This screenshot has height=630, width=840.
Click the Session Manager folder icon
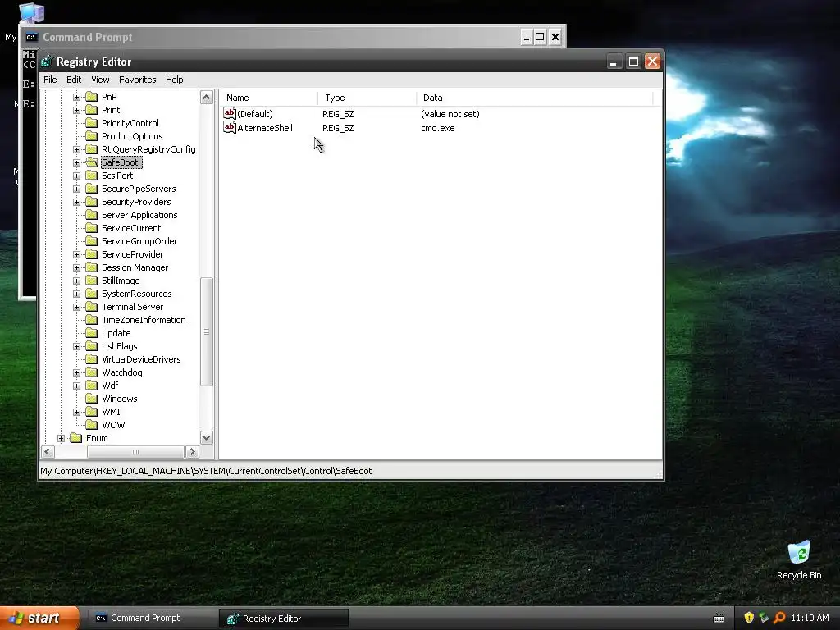[92, 267]
